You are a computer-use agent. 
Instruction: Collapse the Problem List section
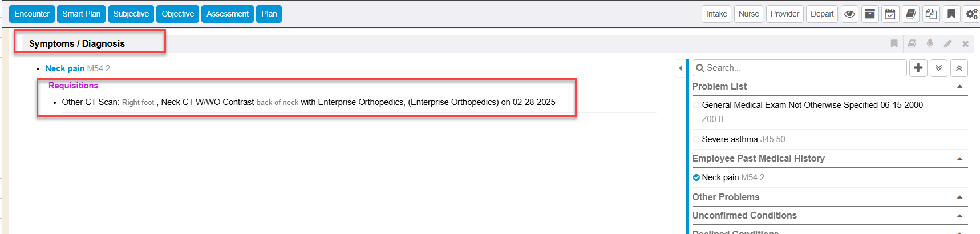click(x=960, y=87)
